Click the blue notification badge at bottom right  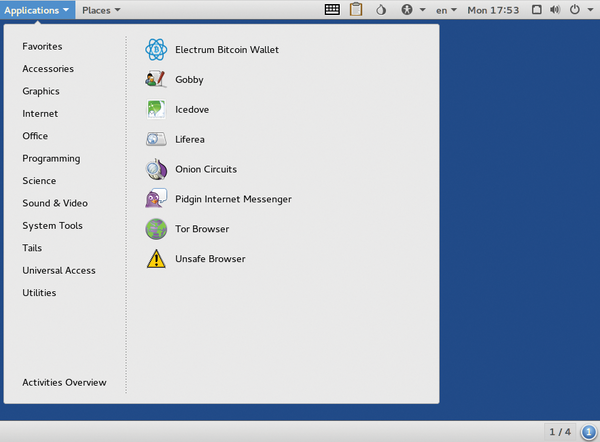point(589,432)
